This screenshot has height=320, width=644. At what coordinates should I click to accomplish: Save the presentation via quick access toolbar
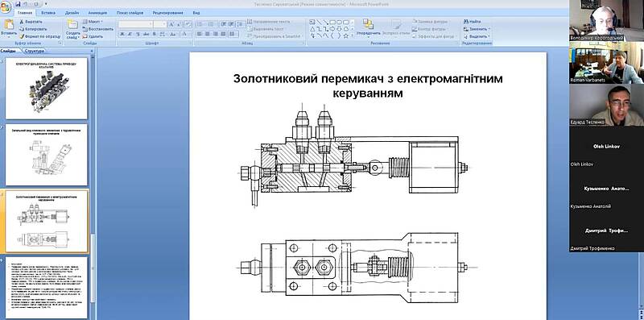click(x=18, y=4)
